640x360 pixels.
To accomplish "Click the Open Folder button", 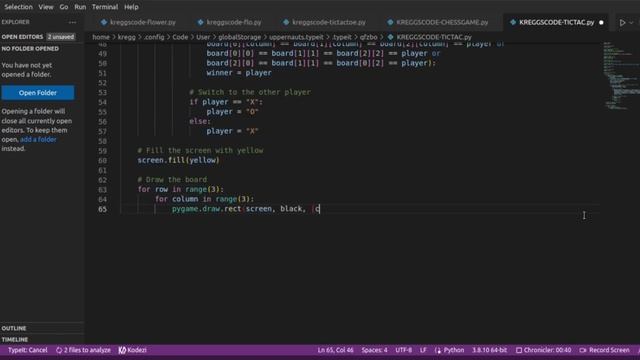I will tap(38, 93).
